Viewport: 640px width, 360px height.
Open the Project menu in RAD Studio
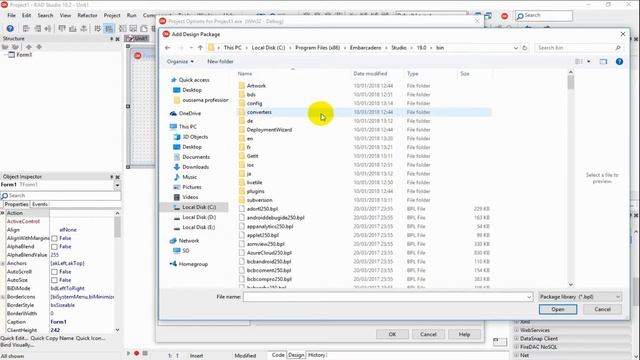coord(112,16)
